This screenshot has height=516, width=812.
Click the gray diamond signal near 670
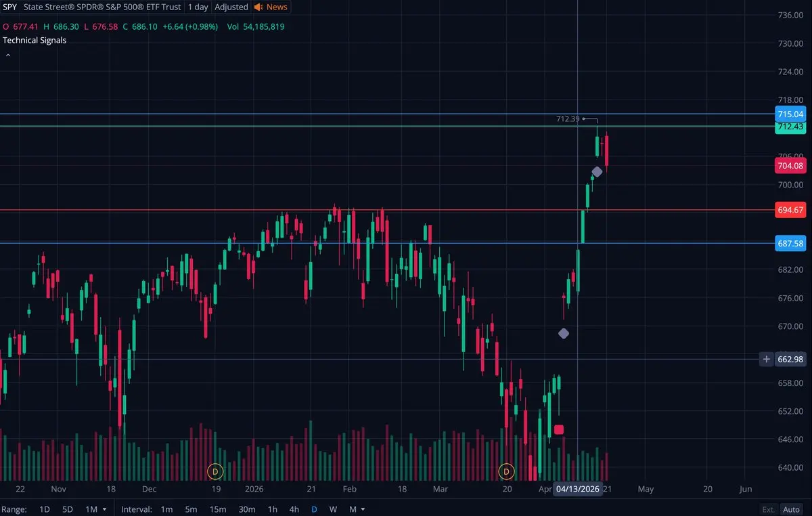[x=564, y=333]
